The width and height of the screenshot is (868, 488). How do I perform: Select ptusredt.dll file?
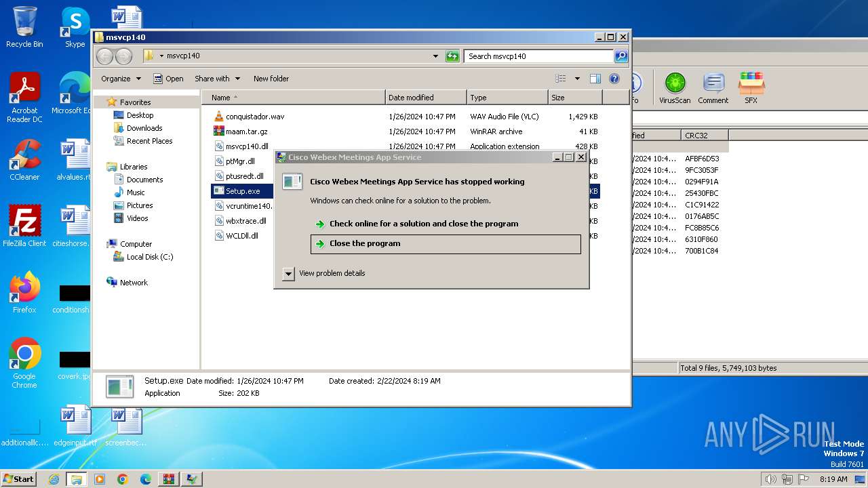(x=244, y=176)
